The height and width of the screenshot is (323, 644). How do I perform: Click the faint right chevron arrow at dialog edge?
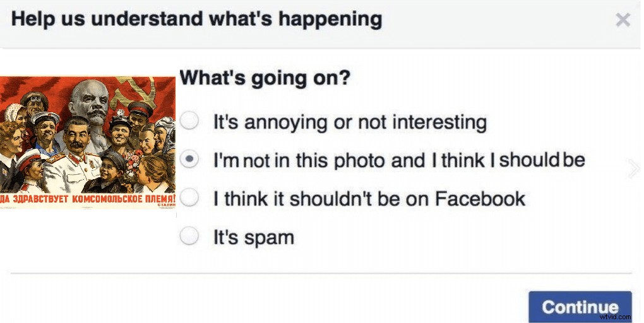[x=634, y=167]
